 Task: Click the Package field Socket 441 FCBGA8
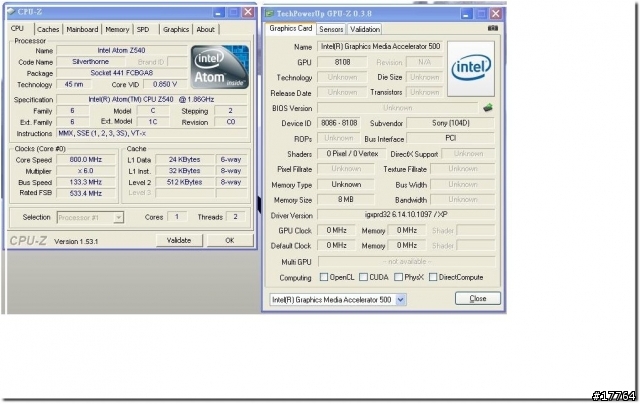122,73
